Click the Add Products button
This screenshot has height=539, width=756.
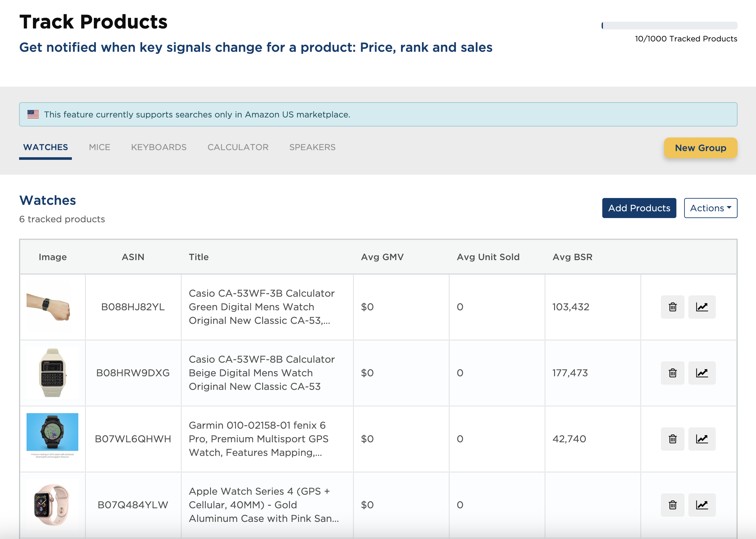tap(639, 208)
